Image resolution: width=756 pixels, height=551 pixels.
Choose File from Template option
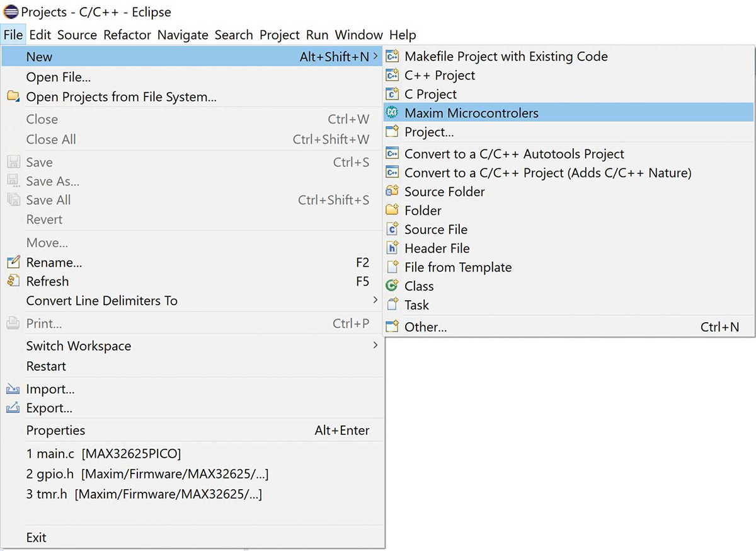[x=457, y=267]
